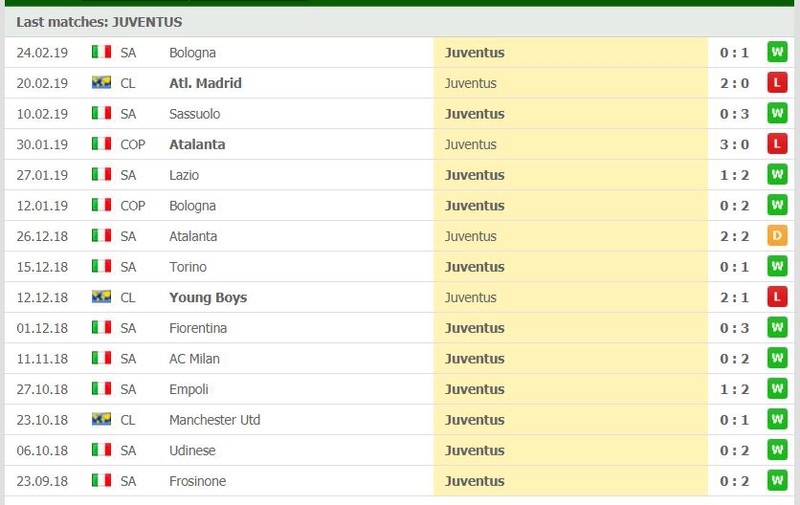Viewport: 800px width, 505px height.
Task: Click the red L badge for Atalanta 30.01.19
Action: 777,144
